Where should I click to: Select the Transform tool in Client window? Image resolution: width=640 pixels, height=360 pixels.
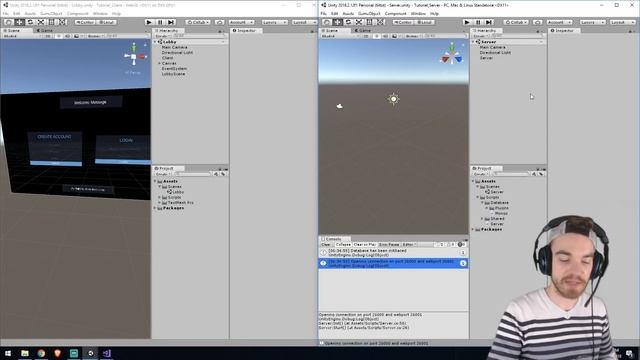62,22
